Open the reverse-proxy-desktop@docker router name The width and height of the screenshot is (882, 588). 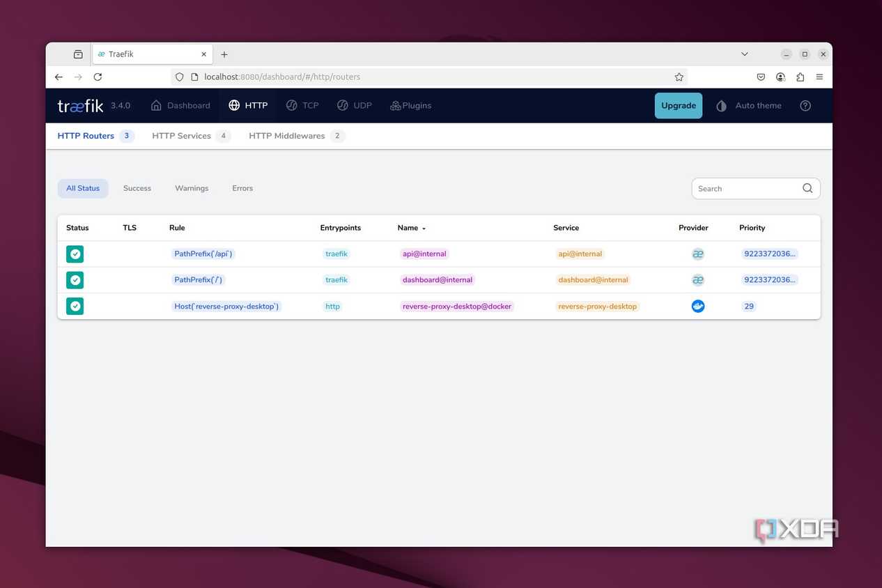pos(457,306)
